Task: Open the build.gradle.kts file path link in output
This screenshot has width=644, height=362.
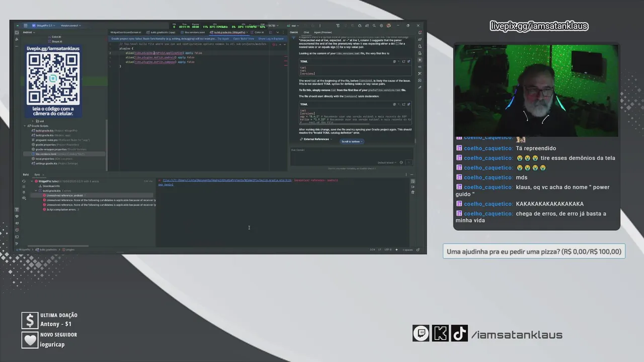Action: (x=227, y=180)
